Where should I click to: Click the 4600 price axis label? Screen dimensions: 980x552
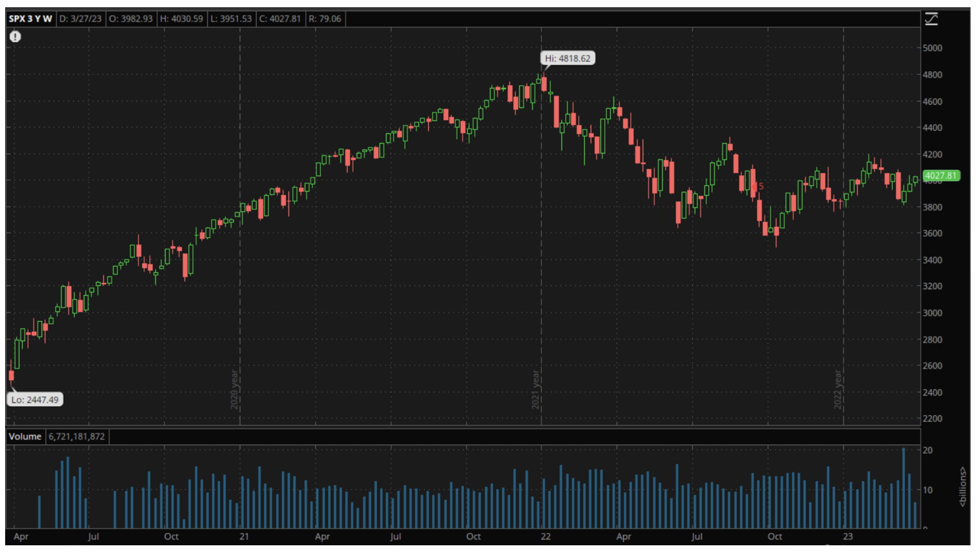tap(933, 102)
